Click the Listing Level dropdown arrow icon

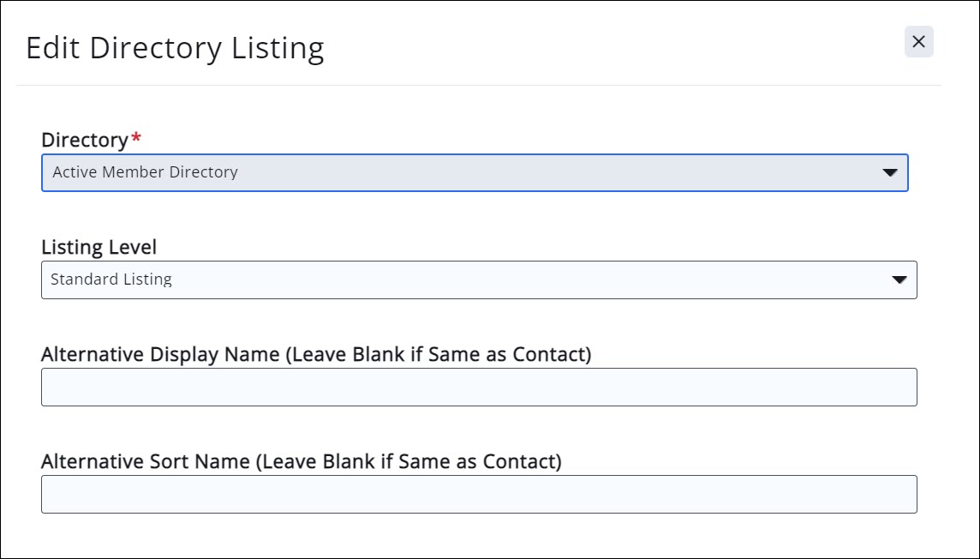pos(899,280)
